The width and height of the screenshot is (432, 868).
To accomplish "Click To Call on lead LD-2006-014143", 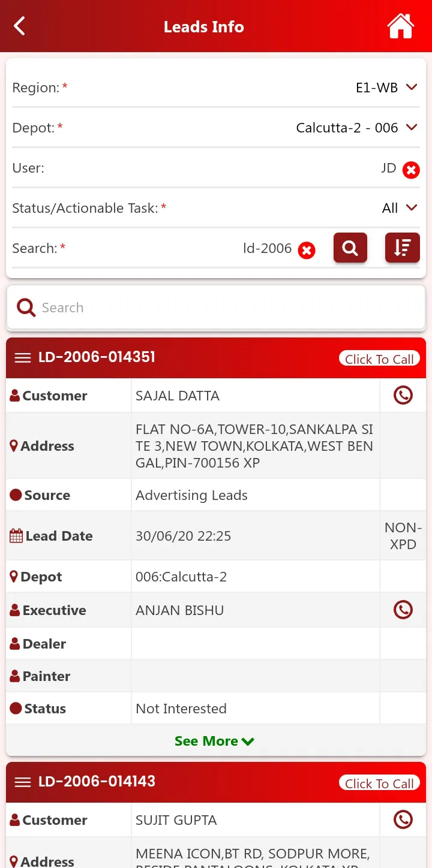I will point(379,783).
